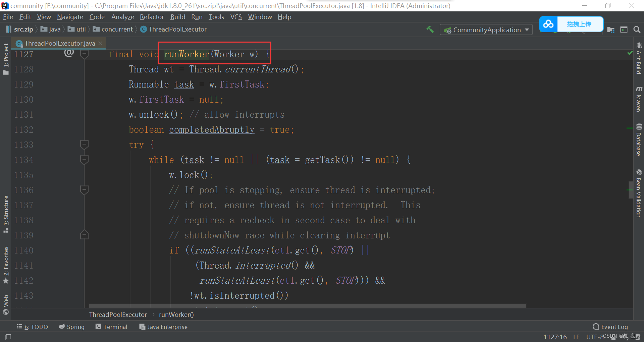This screenshot has height=342, width=644.
Task: Click the horizontal editor scrollbar
Action: pyautogui.click(x=308, y=306)
